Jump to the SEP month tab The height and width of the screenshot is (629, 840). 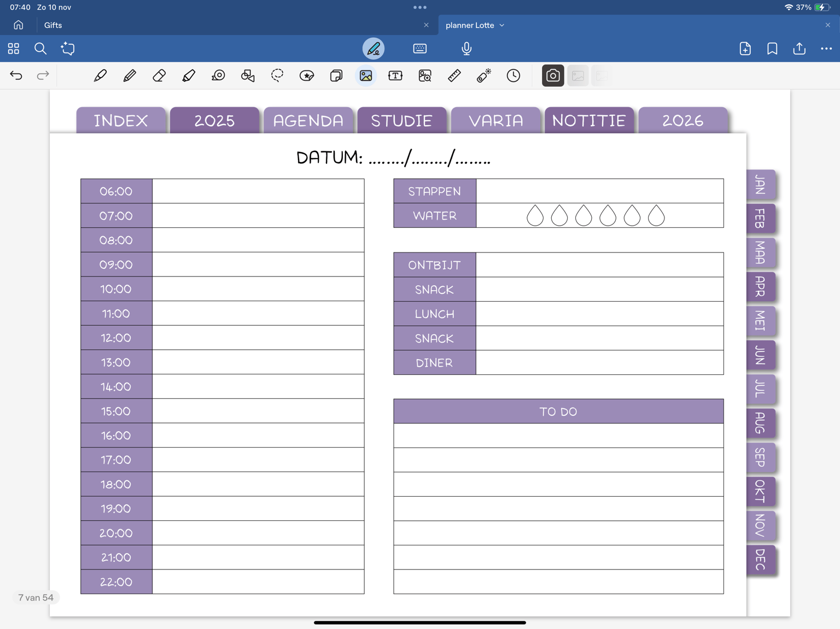pos(761,457)
